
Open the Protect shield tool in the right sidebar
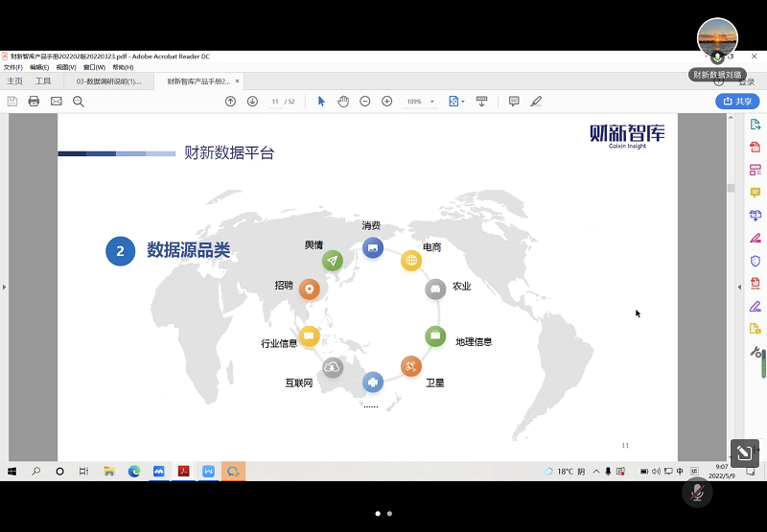coord(755,261)
